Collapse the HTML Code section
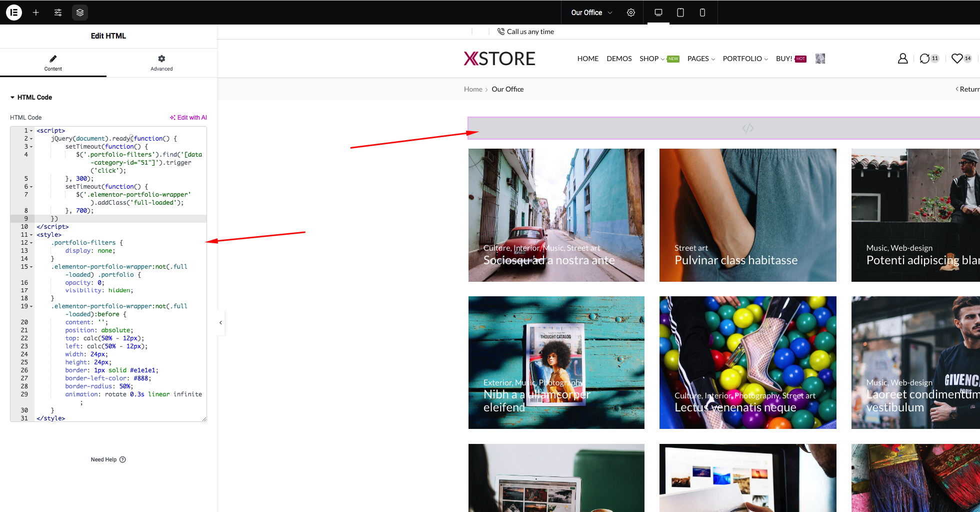 (x=31, y=97)
